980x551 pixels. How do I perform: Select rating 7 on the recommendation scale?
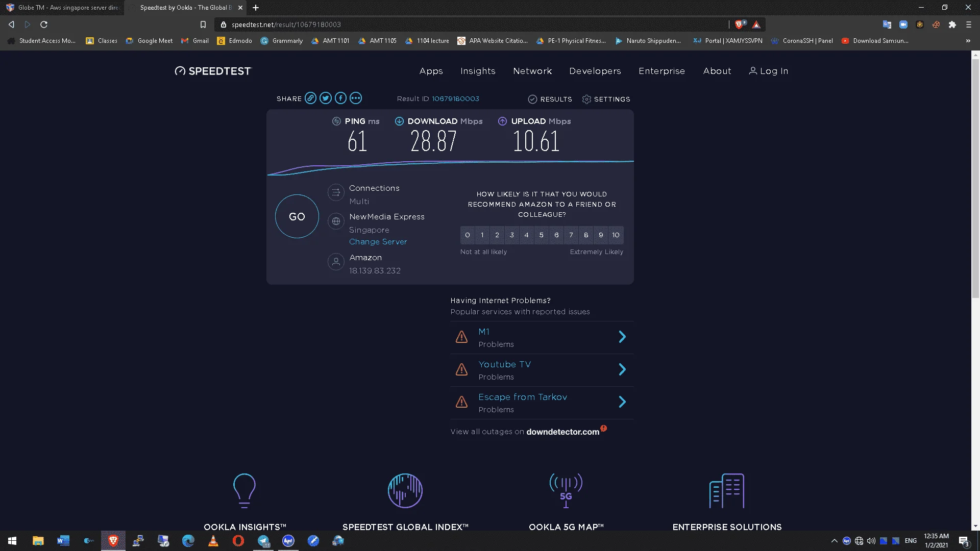(x=571, y=235)
